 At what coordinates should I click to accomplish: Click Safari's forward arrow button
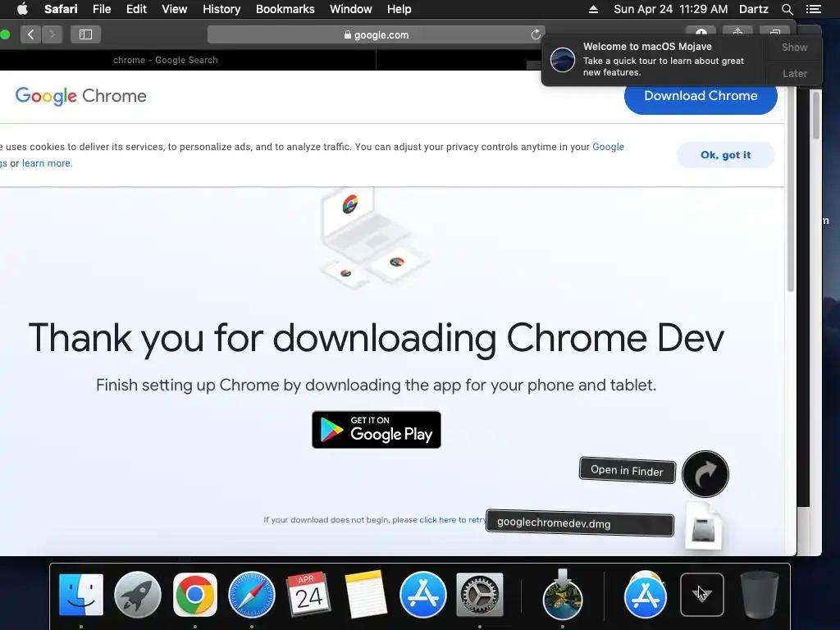[x=52, y=34]
